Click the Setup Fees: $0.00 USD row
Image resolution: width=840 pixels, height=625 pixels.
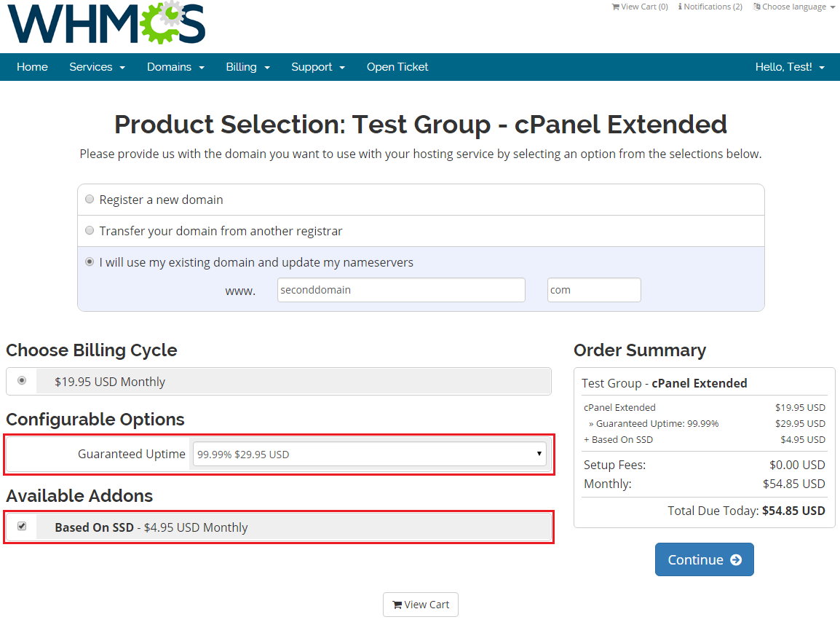point(705,465)
